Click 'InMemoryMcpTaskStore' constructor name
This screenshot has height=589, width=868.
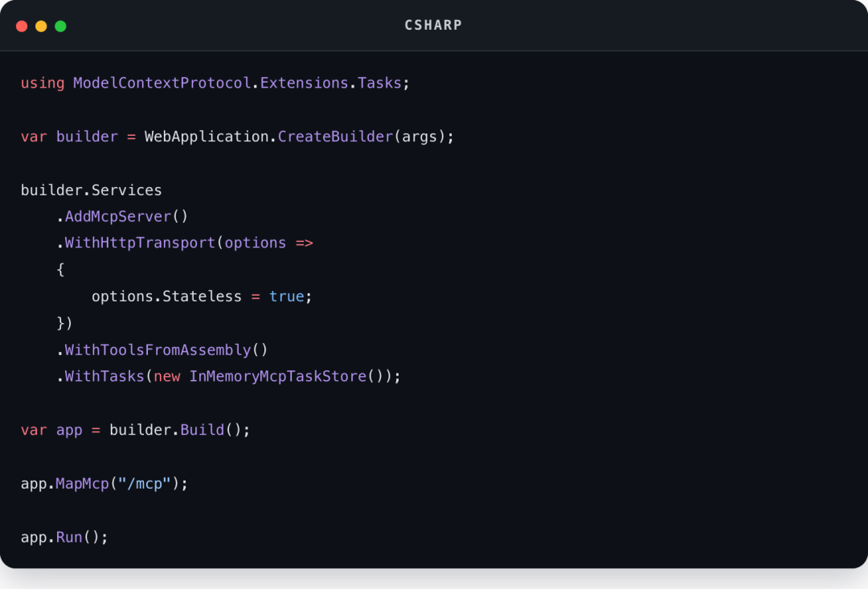(277, 376)
